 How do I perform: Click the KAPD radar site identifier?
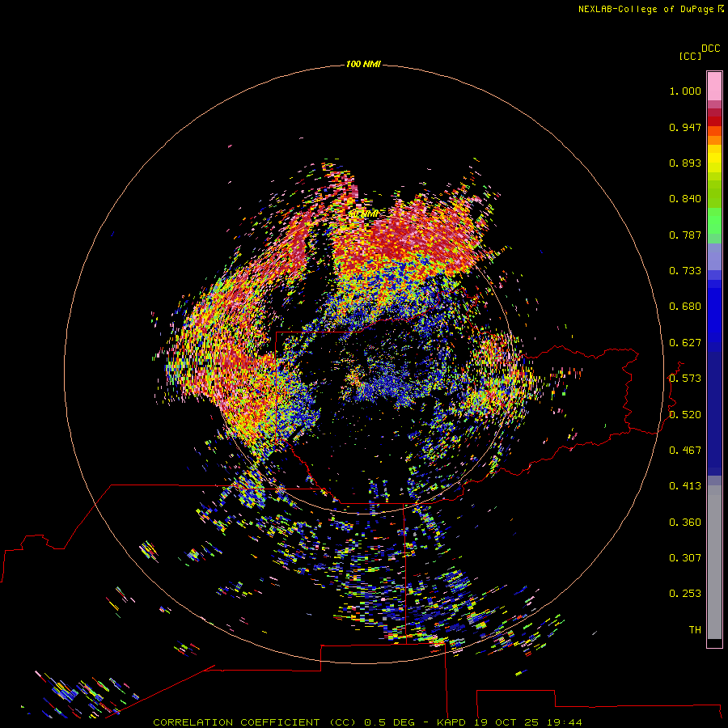click(451, 722)
